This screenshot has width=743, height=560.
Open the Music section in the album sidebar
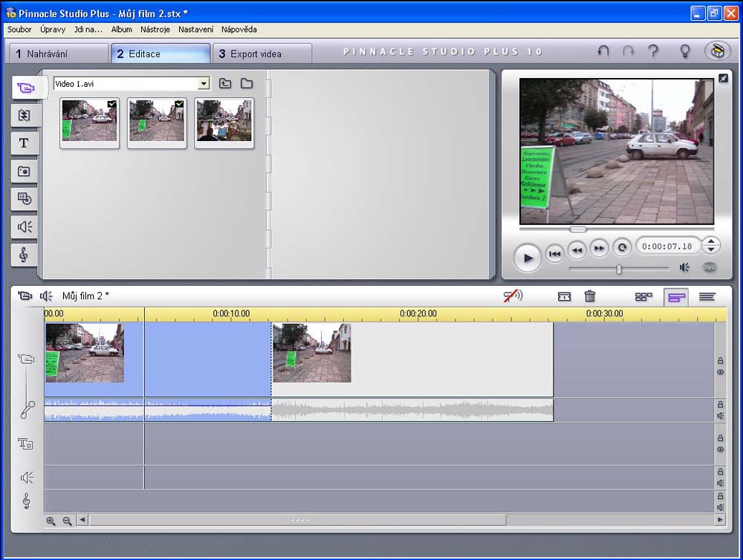(24, 255)
